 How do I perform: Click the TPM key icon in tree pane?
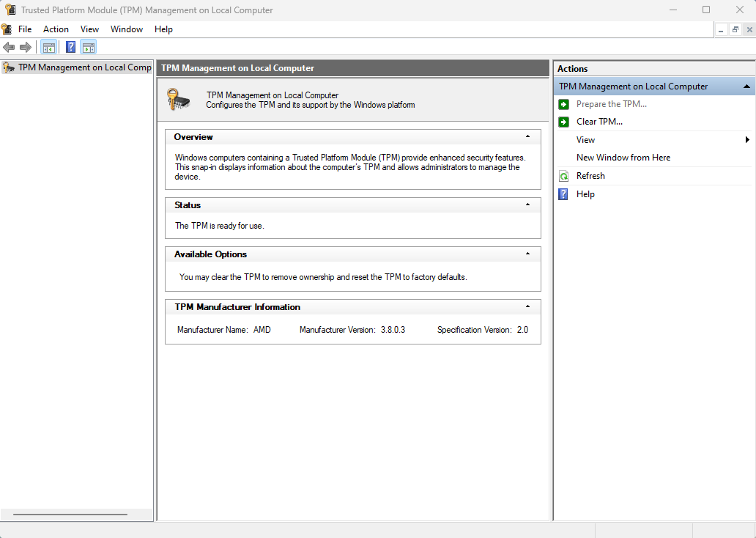click(x=9, y=67)
